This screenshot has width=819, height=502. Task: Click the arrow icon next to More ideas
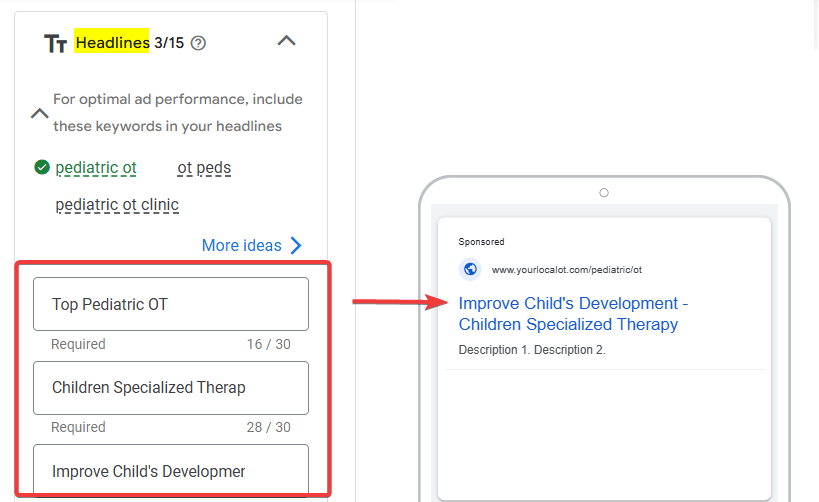(295, 245)
